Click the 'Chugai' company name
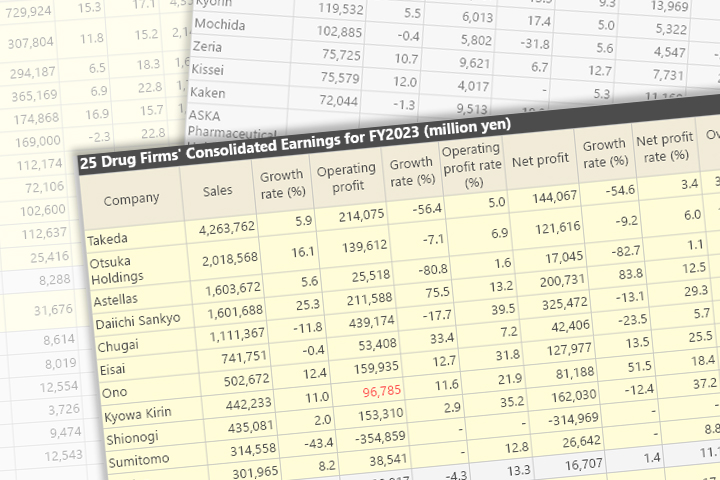 118,345
